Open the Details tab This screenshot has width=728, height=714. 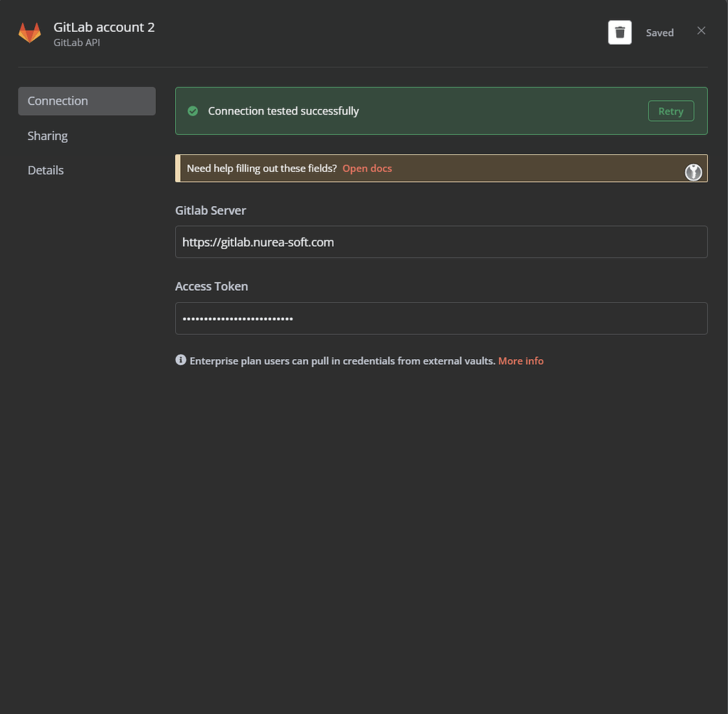tap(46, 170)
